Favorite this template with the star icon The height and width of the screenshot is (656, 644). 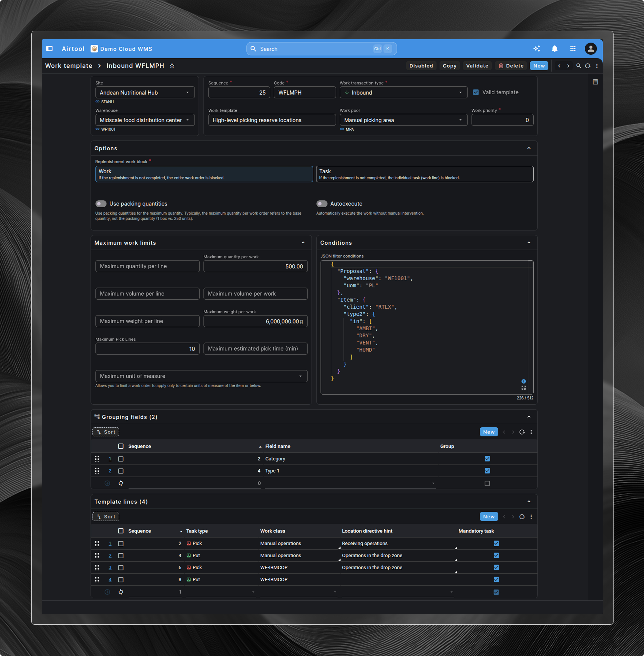point(172,66)
